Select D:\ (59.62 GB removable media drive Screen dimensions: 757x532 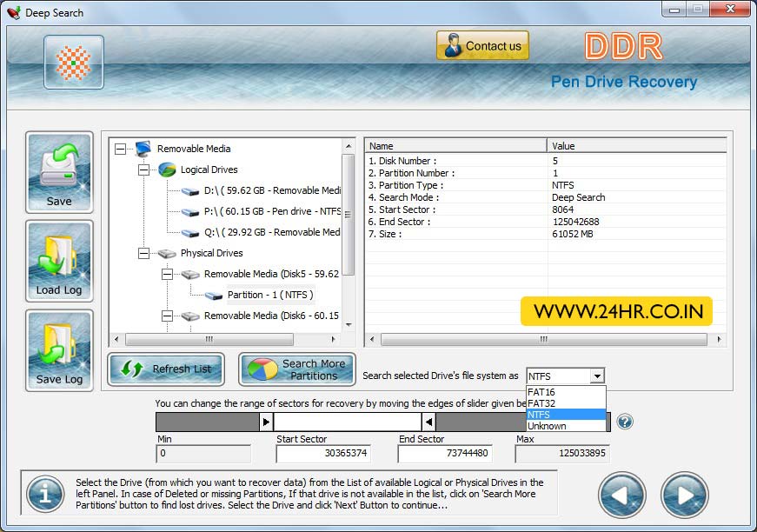click(x=272, y=190)
